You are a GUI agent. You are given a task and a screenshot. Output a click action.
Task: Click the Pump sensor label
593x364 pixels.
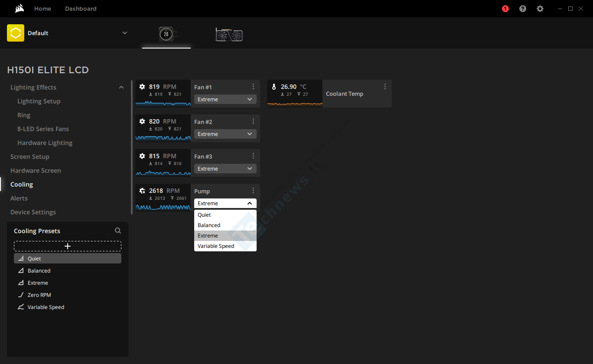[202, 191]
